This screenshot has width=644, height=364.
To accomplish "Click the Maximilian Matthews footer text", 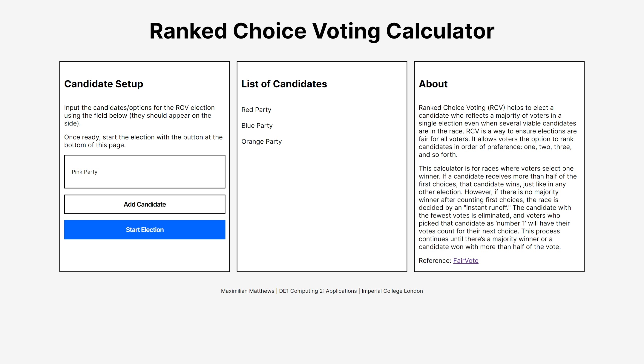I will tap(248, 291).
